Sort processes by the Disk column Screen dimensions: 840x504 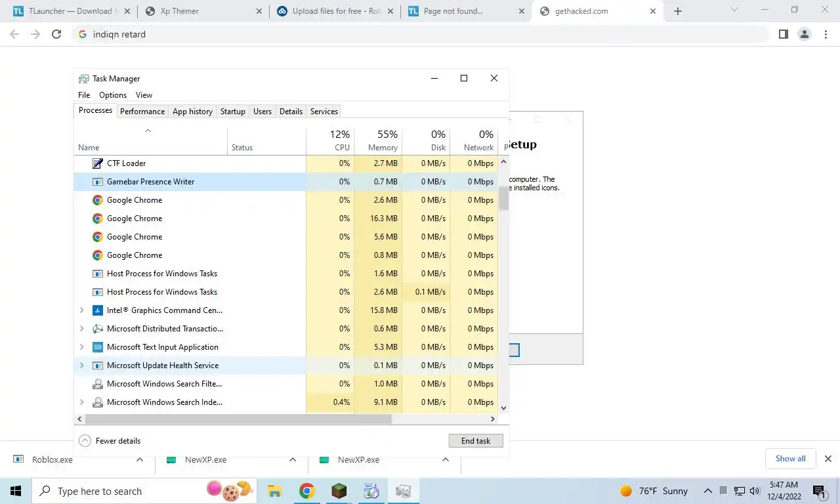pos(426,140)
